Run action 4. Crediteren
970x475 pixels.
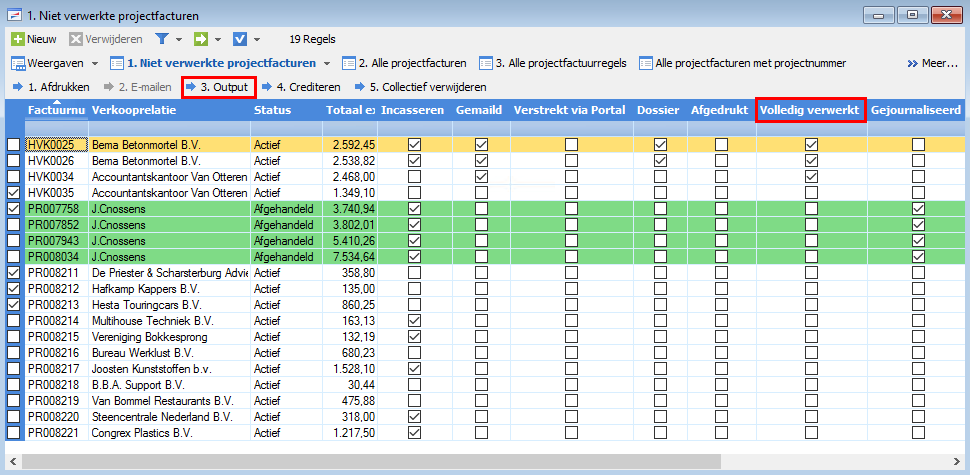tap(301, 87)
